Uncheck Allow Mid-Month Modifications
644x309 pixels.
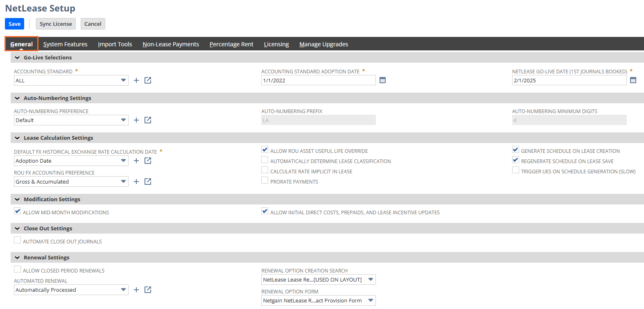(18, 211)
